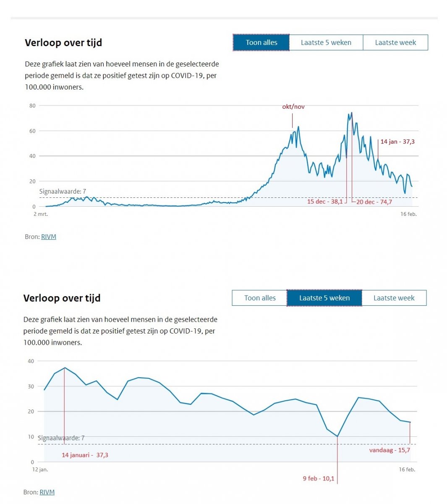The height and width of the screenshot is (504, 447).
Task: Switch the all-time chart to Laatste 5 weken
Action: click(326, 42)
